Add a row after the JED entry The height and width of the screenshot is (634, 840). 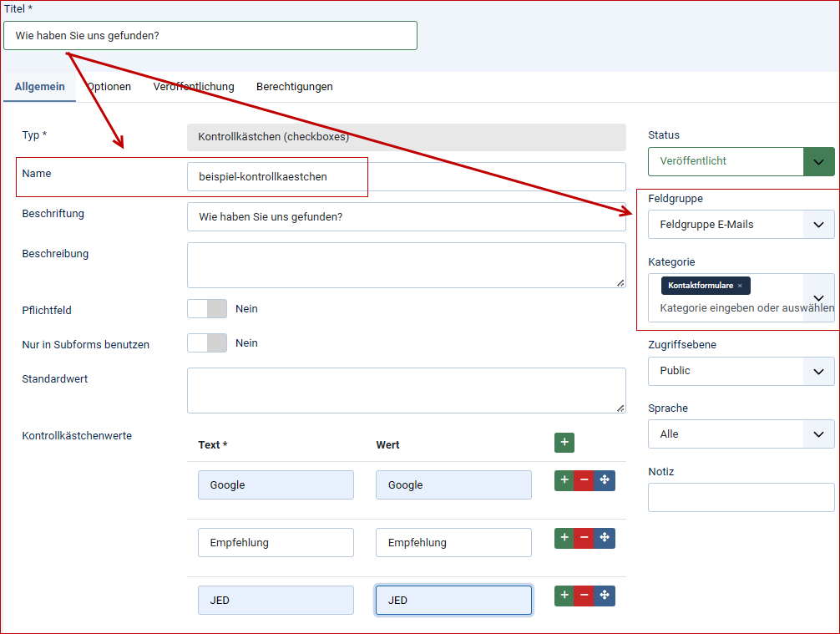564,596
